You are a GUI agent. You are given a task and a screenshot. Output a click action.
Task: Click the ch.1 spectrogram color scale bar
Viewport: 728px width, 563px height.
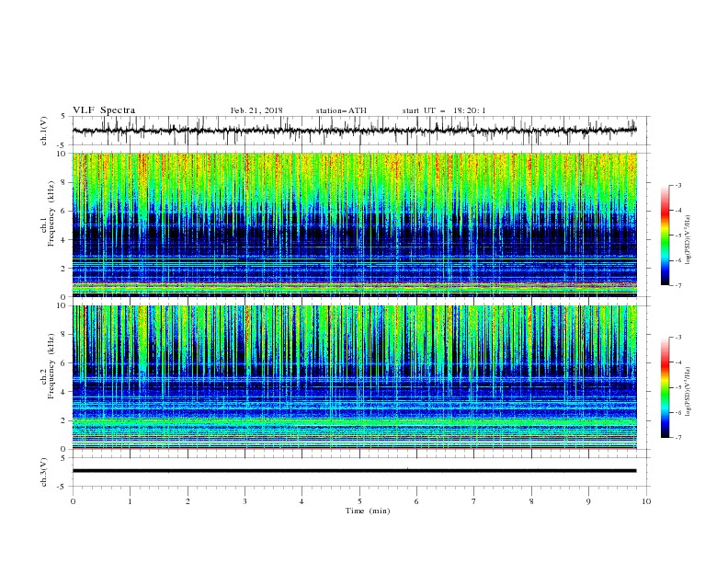pos(665,235)
